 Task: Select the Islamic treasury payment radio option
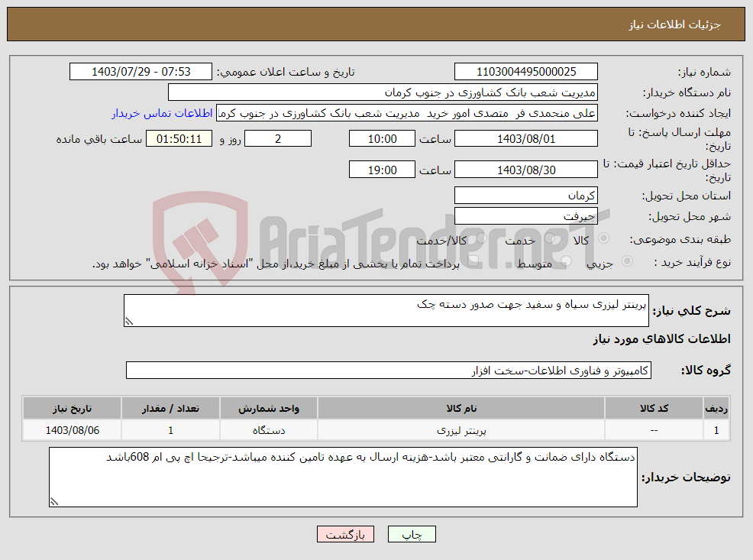(473, 261)
